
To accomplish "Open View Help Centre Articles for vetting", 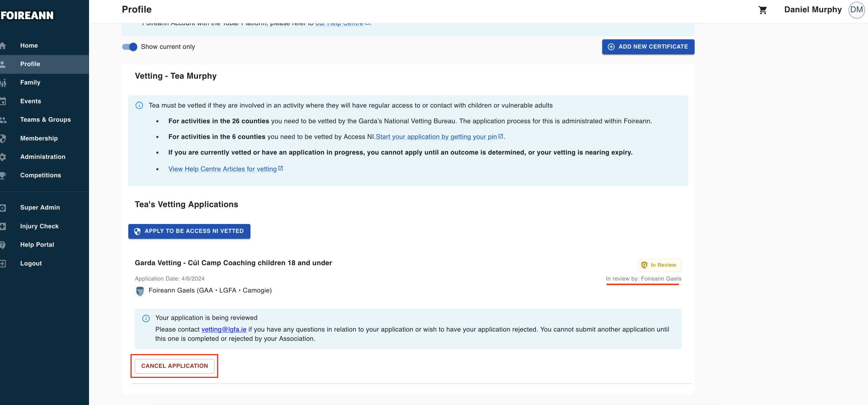I will coord(223,169).
